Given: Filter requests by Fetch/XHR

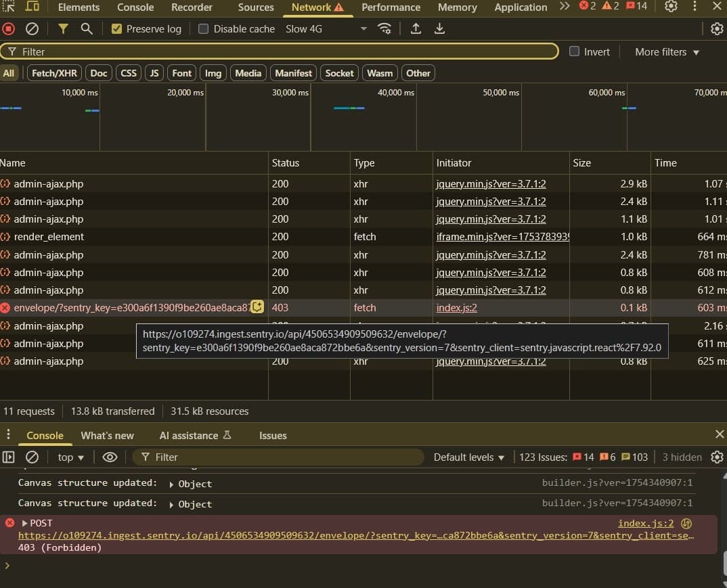Looking at the screenshot, I should 54,73.
